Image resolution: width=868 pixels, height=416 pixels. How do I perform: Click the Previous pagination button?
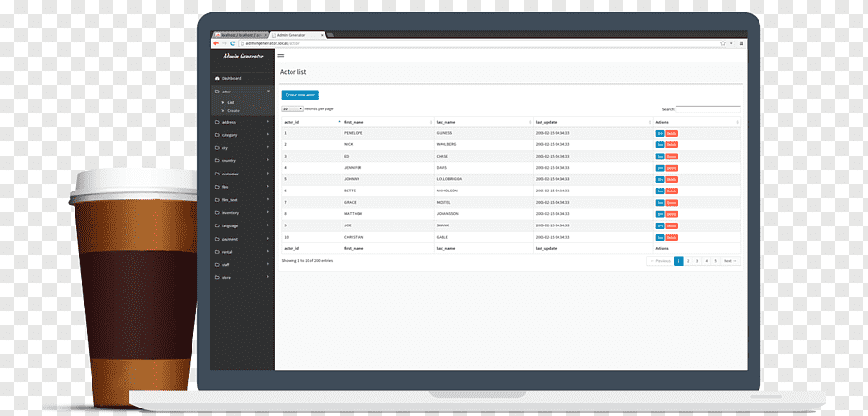pos(659,261)
